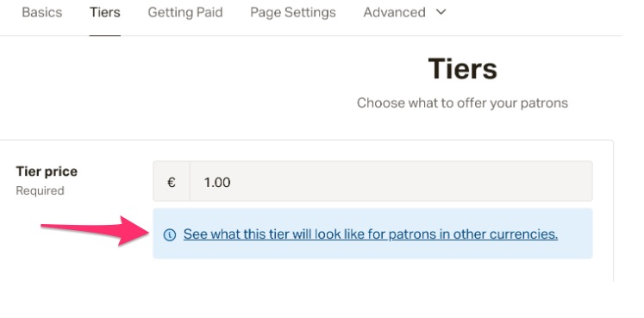This screenshot has height=318, width=644.
Task: Click the chevron arrow beside Advanced
Action: point(441,12)
